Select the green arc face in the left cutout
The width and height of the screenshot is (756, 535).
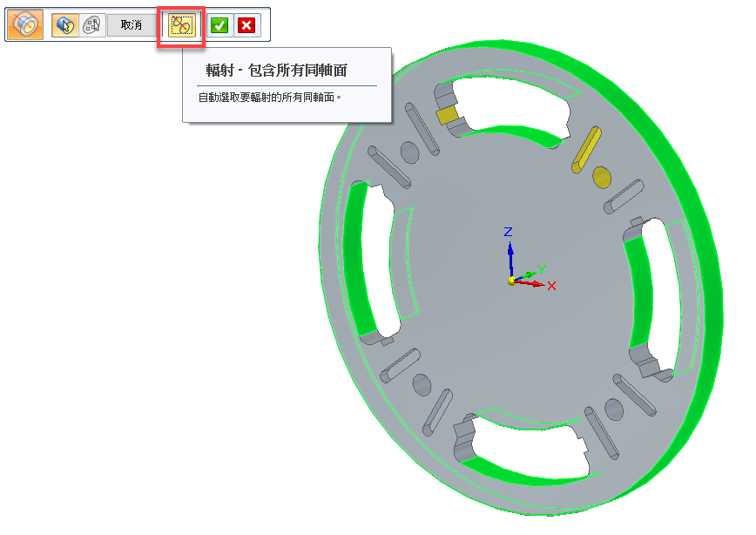tap(357, 261)
